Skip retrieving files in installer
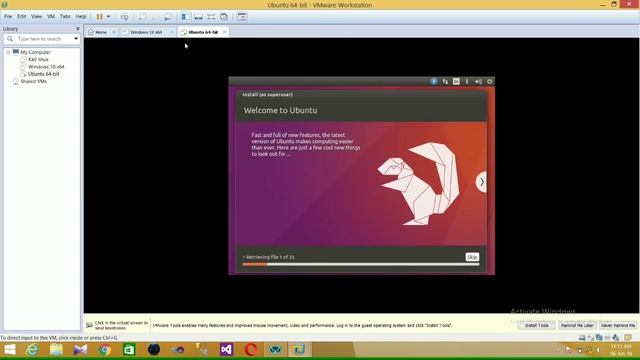 (x=472, y=257)
